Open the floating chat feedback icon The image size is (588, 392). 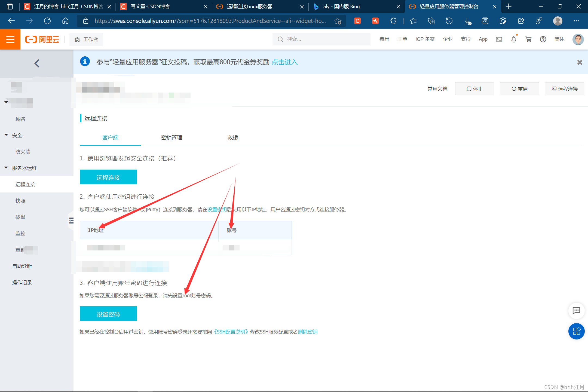coord(576,311)
